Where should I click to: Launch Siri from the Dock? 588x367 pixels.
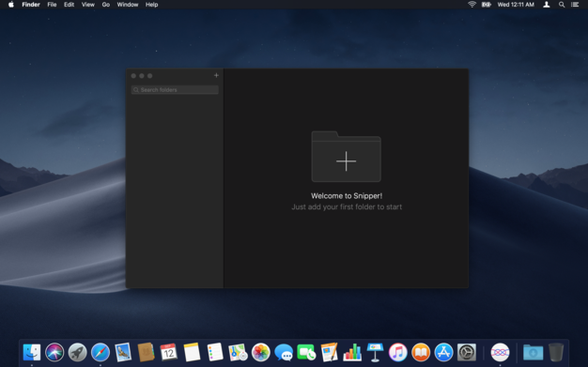[54, 352]
